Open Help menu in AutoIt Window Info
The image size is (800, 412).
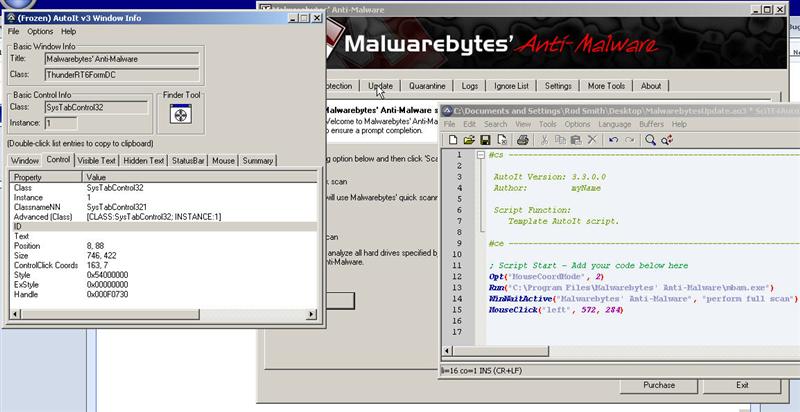(68, 32)
